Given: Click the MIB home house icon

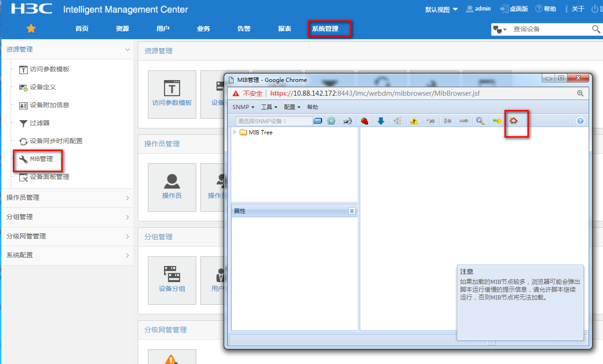Looking at the screenshot, I should [x=513, y=121].
